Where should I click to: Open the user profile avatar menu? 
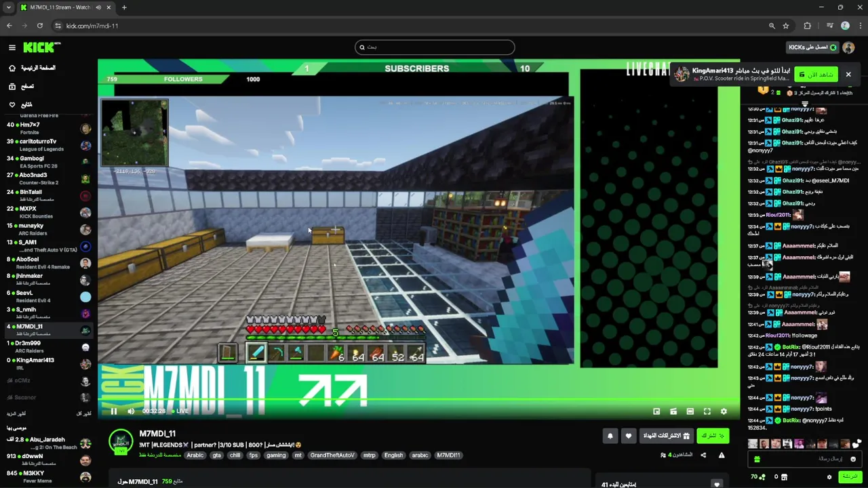tap(848, 47)
